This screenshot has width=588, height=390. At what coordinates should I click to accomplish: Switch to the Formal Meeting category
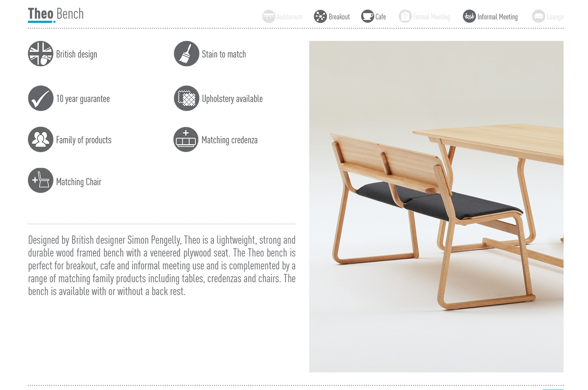(424, 17)
